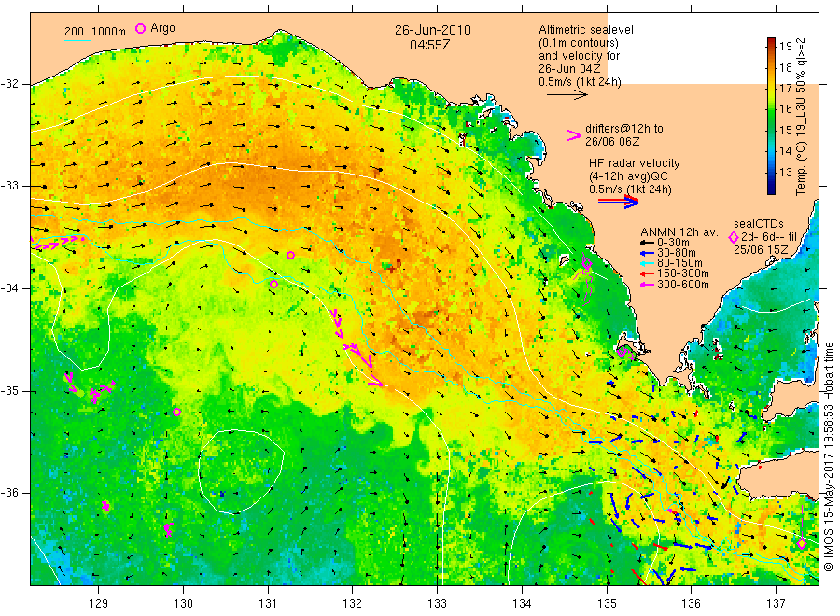840x616 pixels.
Task: Click the magenta arrow beside 300-600m
Action: (x=647, y=285)
